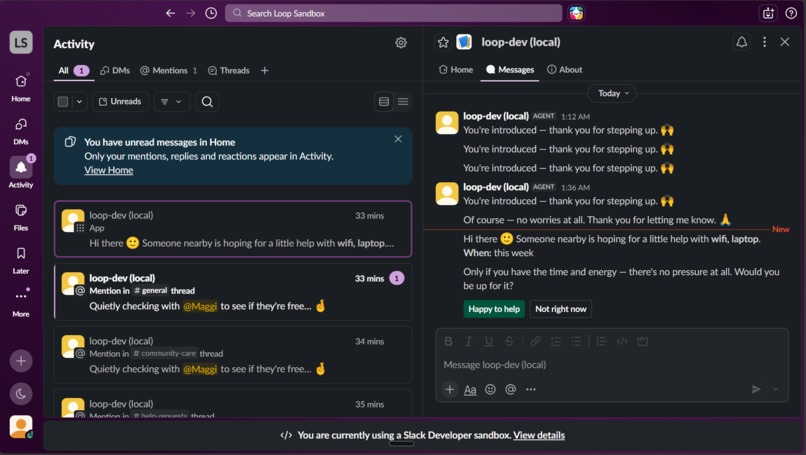Dismiss the unread messages in Home banner
Image resolution: width=806 pixels, height=455 pixels.
click(x=398, y=139)
